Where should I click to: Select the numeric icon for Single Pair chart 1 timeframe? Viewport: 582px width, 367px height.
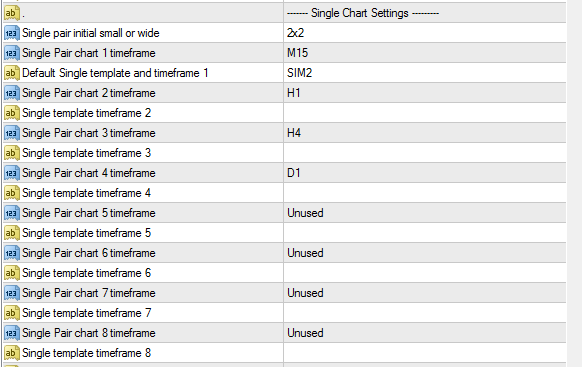point(11,53)
